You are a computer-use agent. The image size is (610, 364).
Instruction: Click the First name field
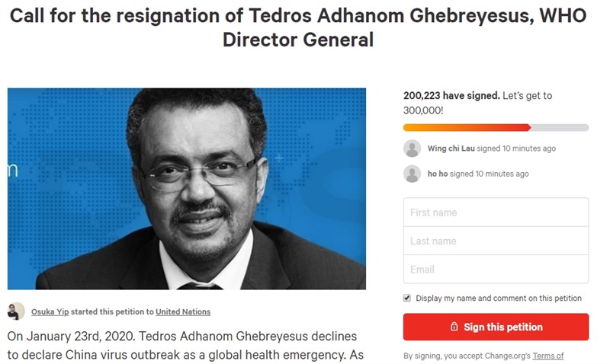coord(496,212)
